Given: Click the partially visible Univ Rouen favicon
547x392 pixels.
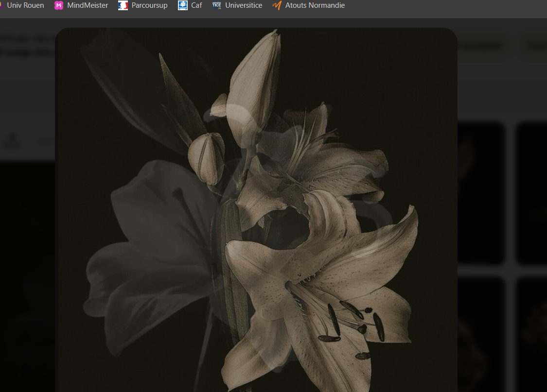Looking at the screenshot, I should 1,5.
